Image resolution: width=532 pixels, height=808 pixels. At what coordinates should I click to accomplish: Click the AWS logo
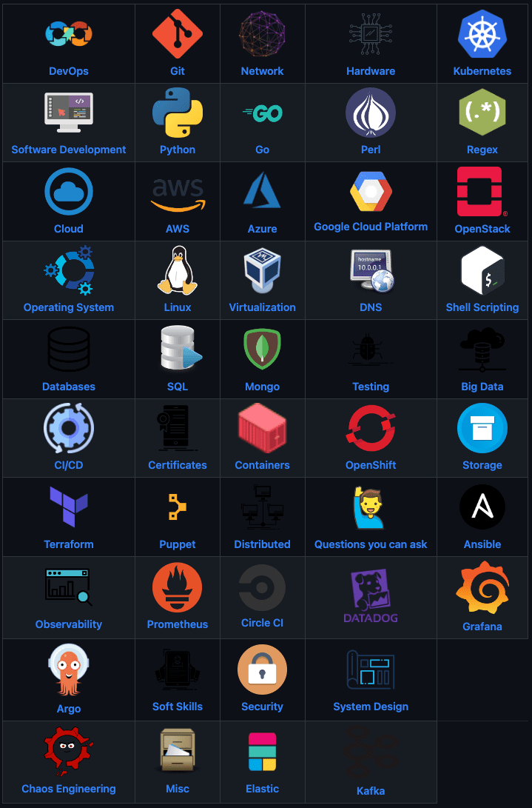(x=177, y=195)
